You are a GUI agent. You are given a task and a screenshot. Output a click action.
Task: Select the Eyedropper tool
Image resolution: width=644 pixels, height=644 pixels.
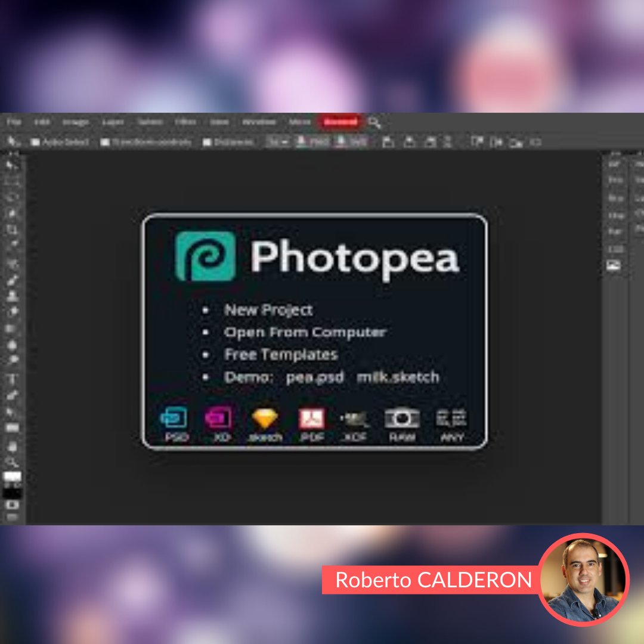coord(12,245)
